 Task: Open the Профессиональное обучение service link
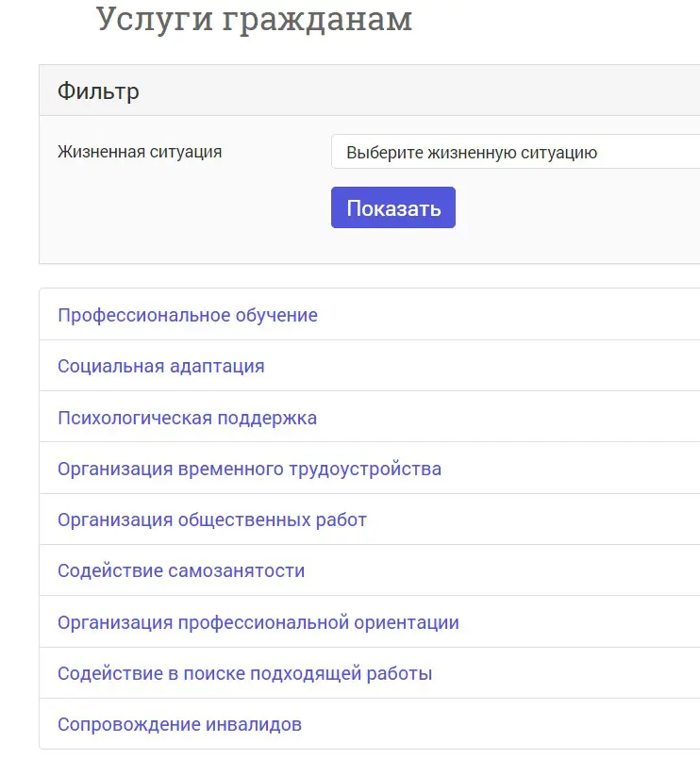pos(187,315)
